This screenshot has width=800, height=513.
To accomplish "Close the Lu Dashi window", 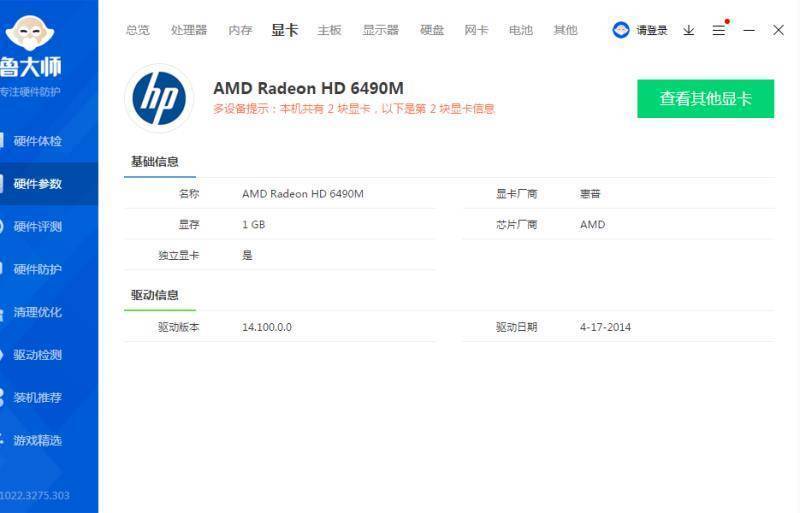I will point(778,30).
